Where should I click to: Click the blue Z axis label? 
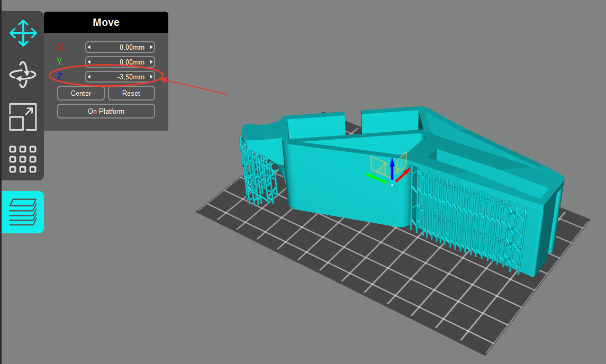[60, 77]
